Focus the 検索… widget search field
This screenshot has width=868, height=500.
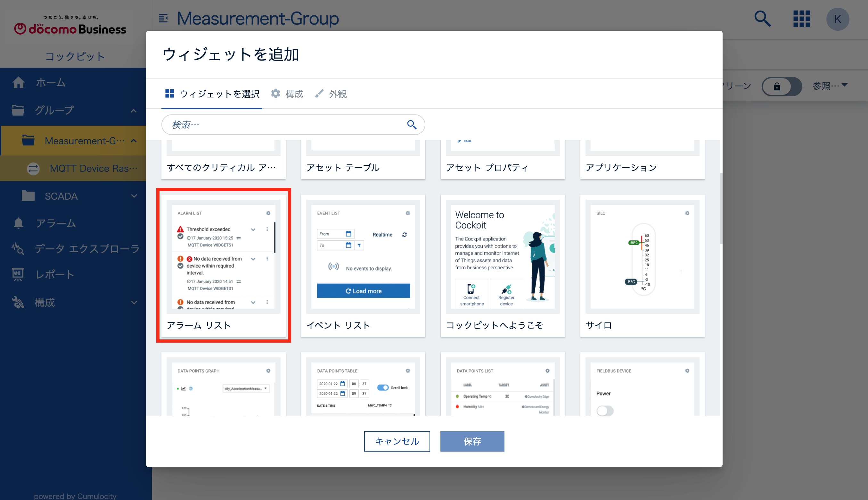point(293,124)
